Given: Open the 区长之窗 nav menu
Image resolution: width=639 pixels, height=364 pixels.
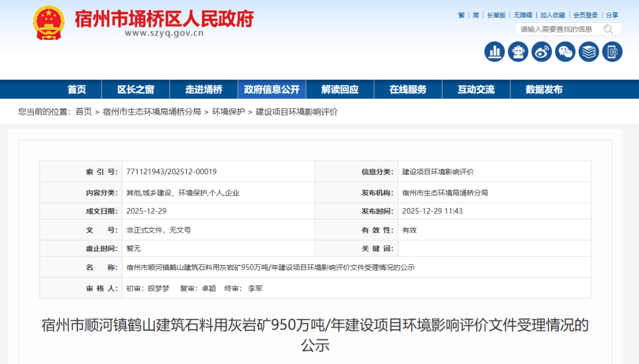Looking at the screenshot, I should click(135, 89).
